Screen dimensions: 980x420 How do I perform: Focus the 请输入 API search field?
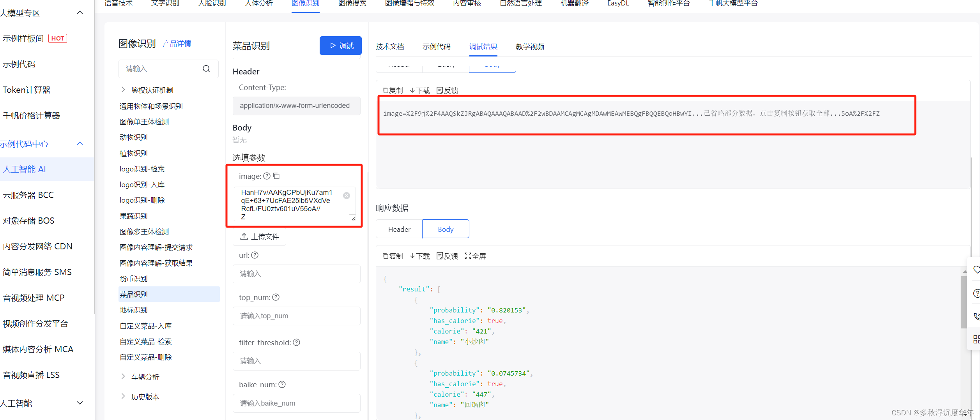pyautogui.click(x=168, y=69)
